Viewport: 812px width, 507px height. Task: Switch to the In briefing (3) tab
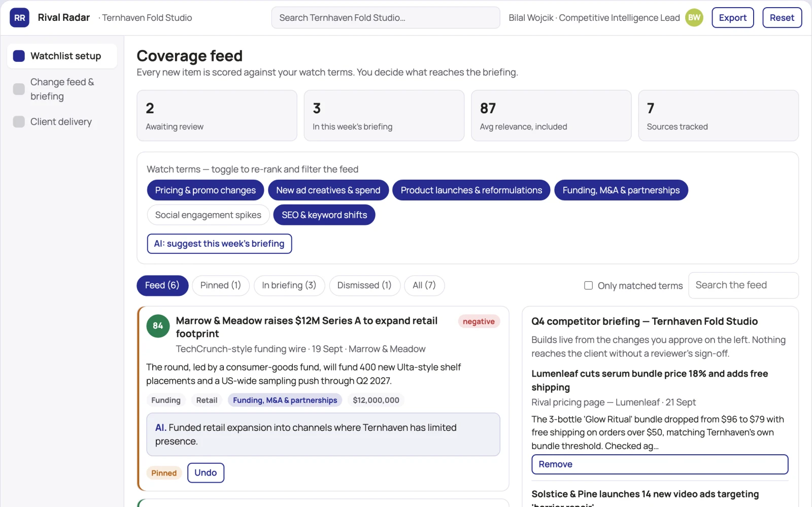coord(289,285)
